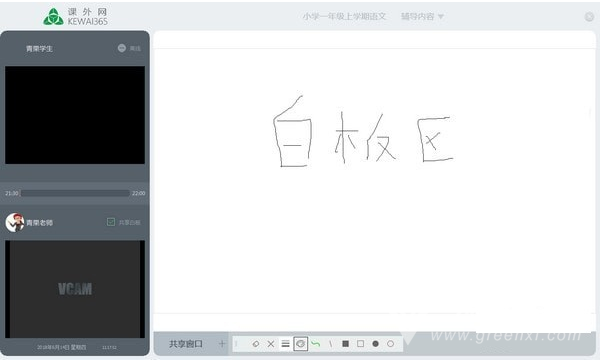
Task: Select the boxed color palette tool
Action: [300, 344]
